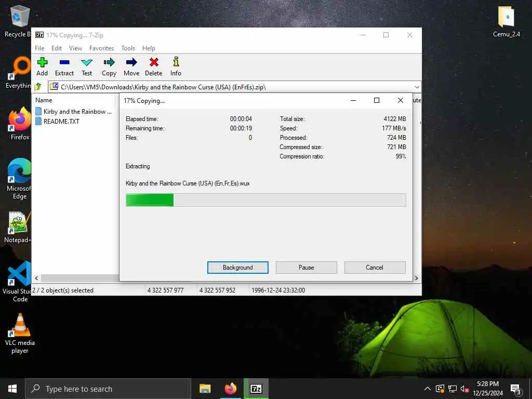
Task: Select the VLC media player desktop shortcut
Action: tap(20, 325)
